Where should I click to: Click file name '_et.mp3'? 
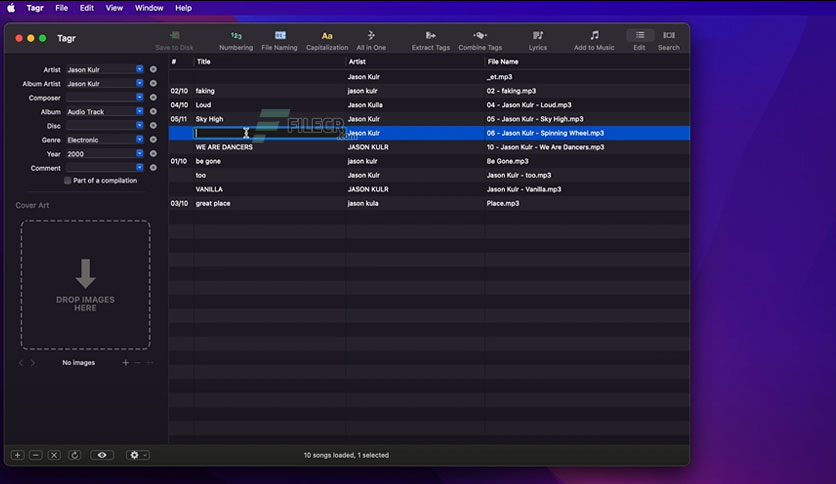(x=500, y=77)
